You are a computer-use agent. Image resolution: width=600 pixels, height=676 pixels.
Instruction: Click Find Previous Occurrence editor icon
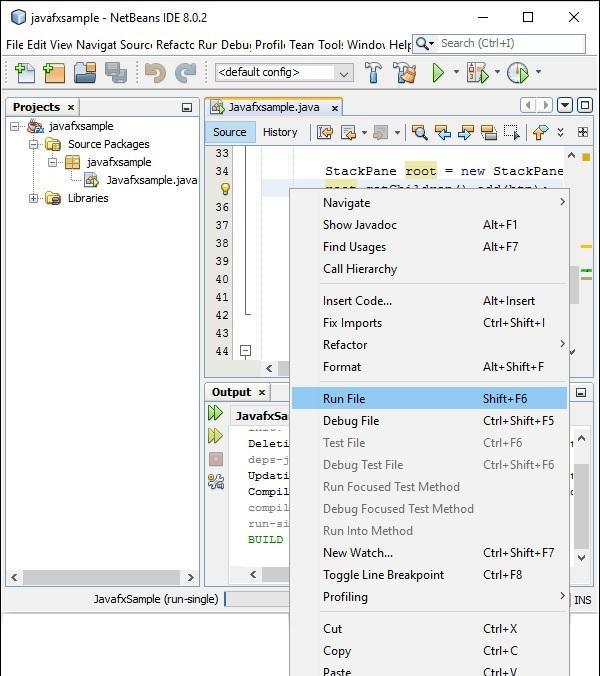(x=443, y=132)
